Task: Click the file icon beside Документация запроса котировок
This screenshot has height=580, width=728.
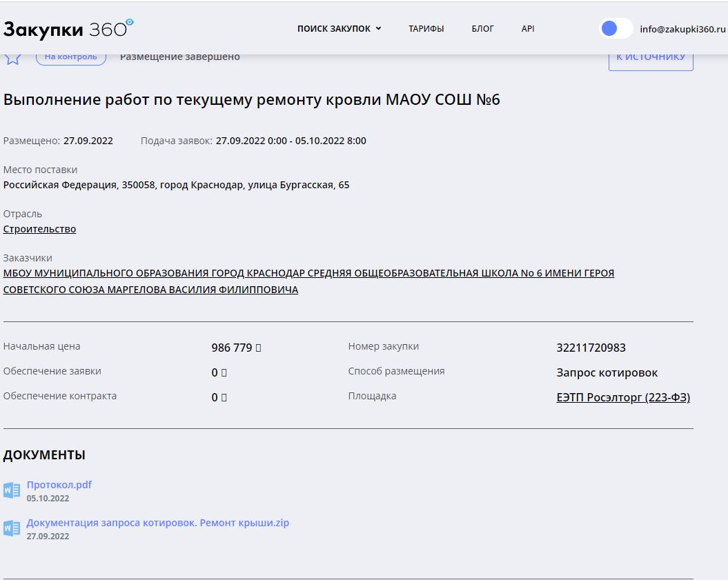Action: point(12,528)
